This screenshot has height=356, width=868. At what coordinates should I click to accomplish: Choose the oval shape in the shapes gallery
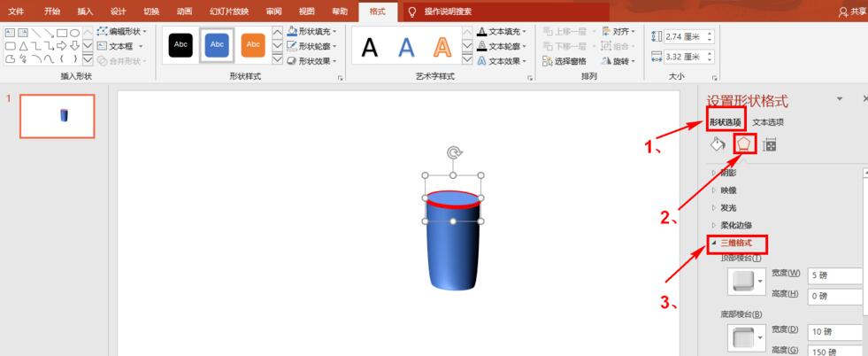[74, 33]
